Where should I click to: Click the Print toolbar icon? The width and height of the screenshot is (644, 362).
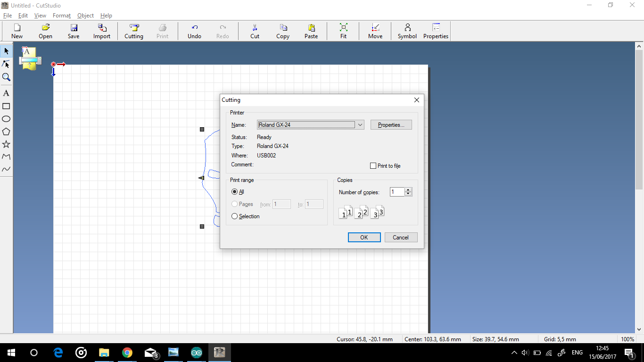point(162,31)
